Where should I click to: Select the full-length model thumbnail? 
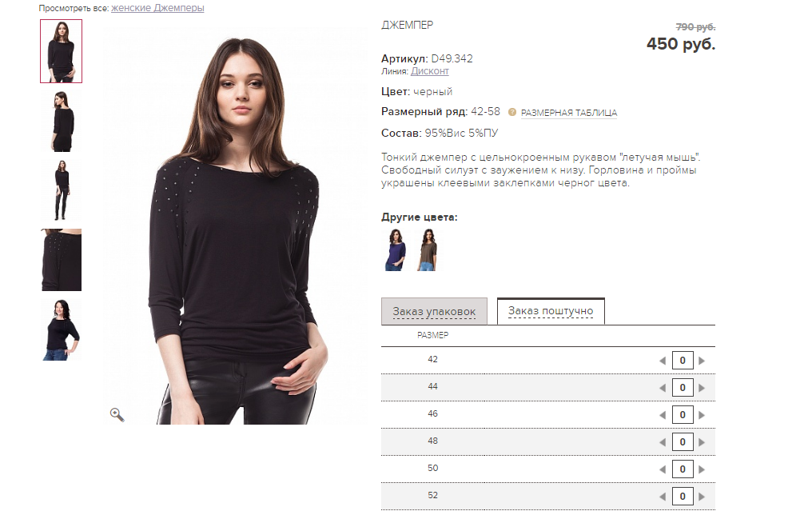(x=61, y=190)
